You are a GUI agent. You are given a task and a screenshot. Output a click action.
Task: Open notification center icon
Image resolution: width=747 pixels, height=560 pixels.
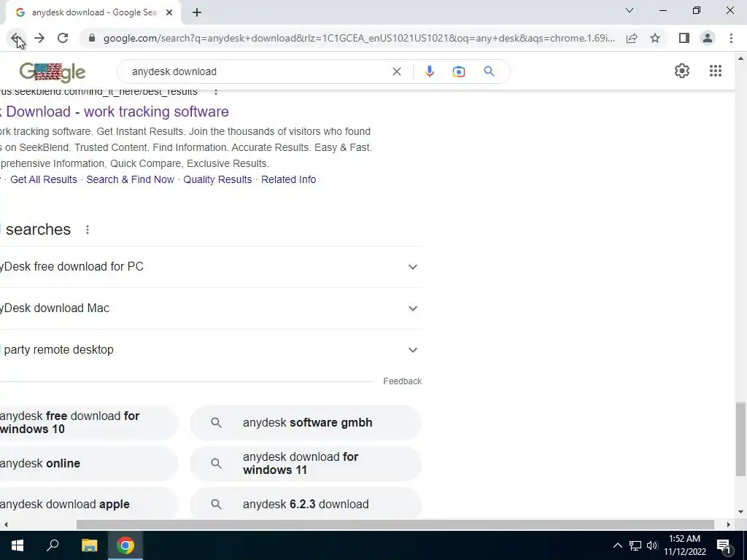tap(724, 545)
